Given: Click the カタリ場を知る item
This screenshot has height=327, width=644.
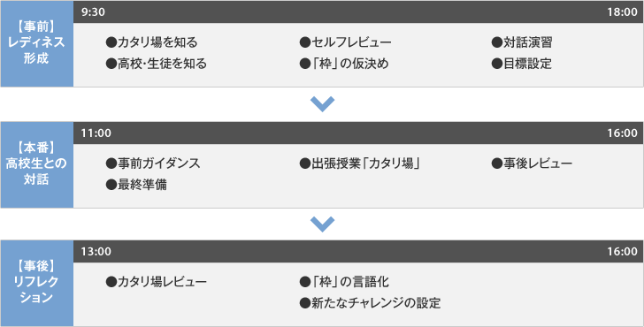Looking at the screenshot, I should point(151,42).
